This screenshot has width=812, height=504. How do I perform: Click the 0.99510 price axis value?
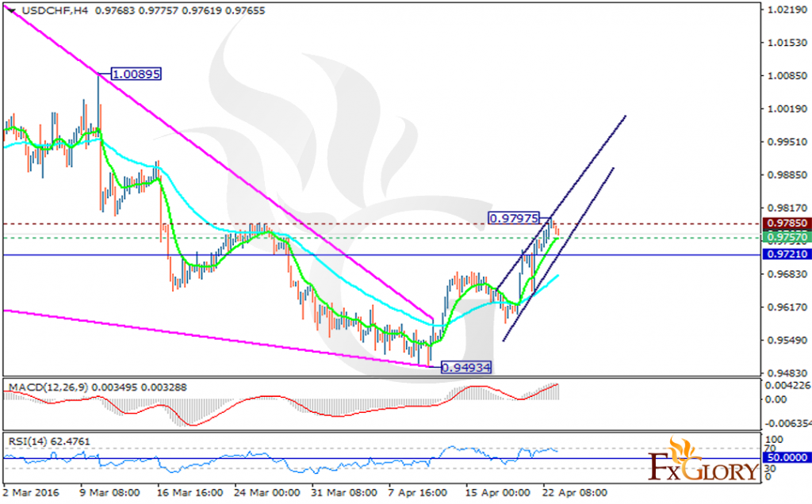pos(787,142)
